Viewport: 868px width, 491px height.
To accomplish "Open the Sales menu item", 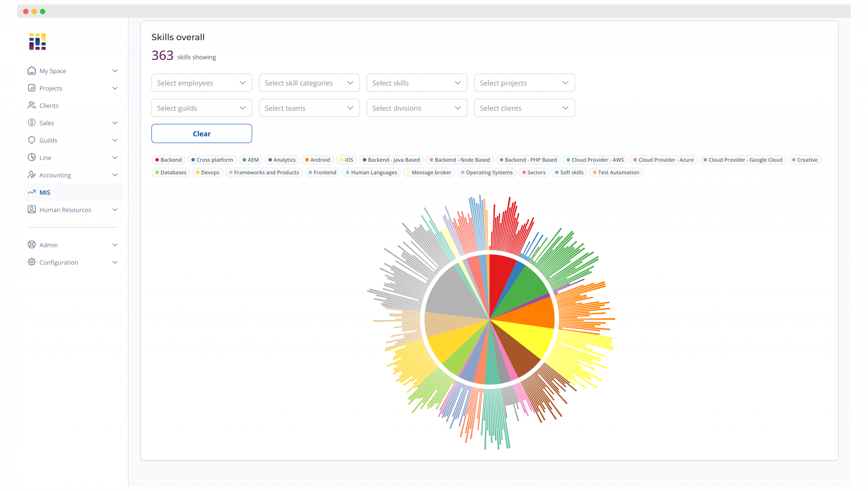I will [73, 123].
